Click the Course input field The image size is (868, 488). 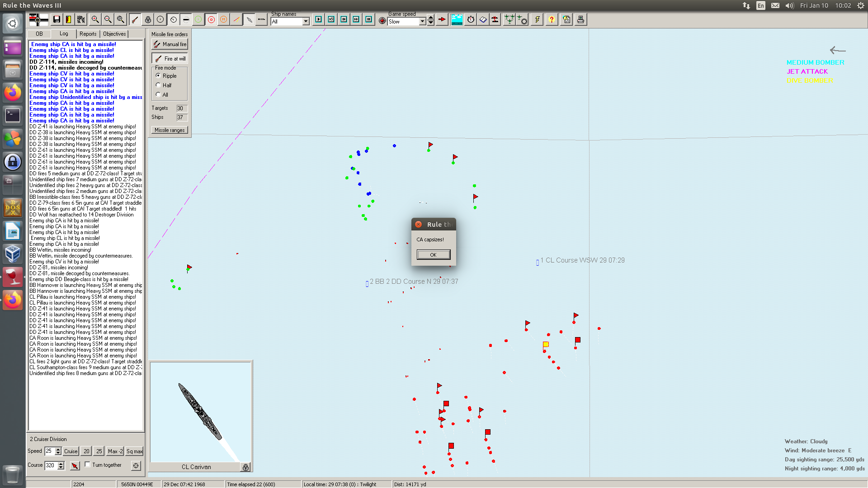pyautogui.click(x=51, y=465)
